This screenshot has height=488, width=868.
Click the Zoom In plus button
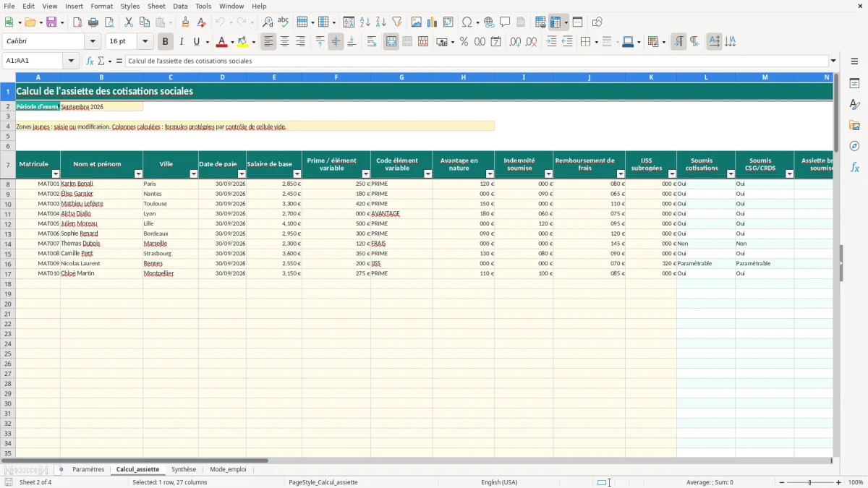(x=839, y=482)
